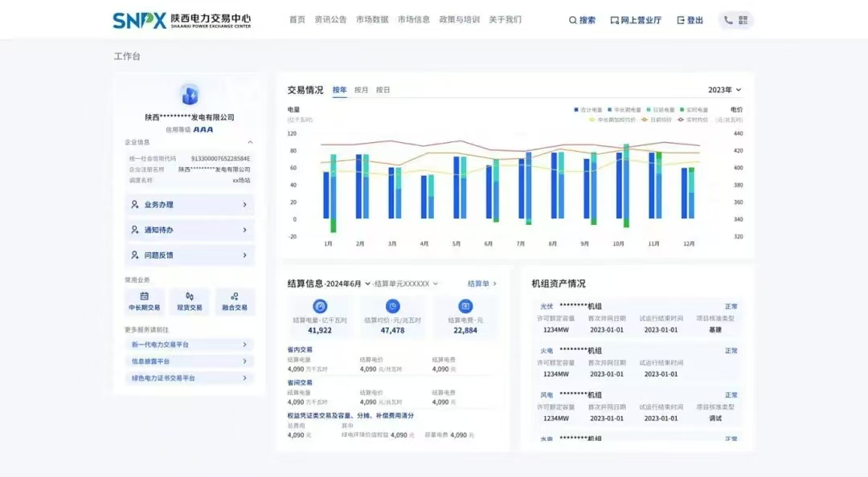Screen dimensions: 868x477
Task: Open the 现货交易 shortcut icon
Action: coord(190,296)
